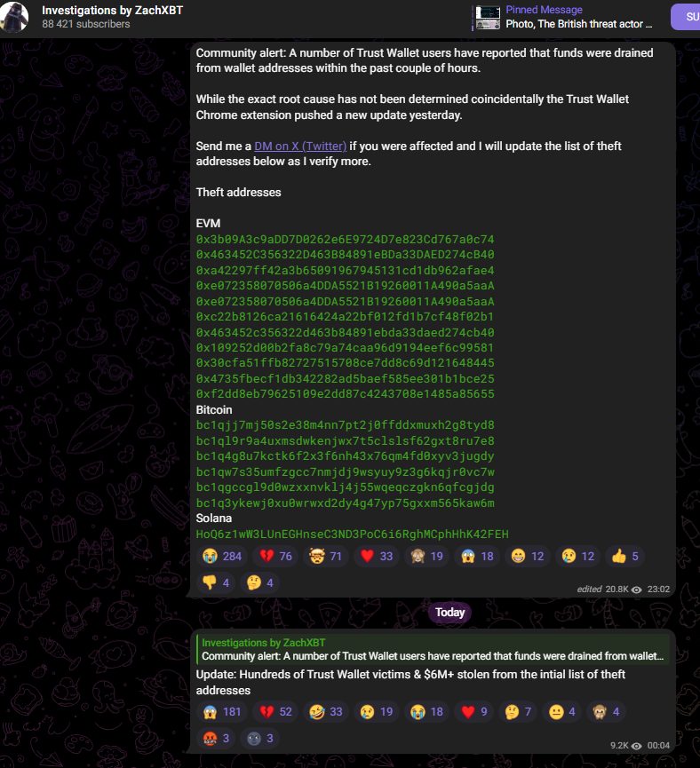The width and height of the screenshot is (700, 768).
Task: Open the pinned message banner
Action: pyautogui.click(x=562, y=17)
